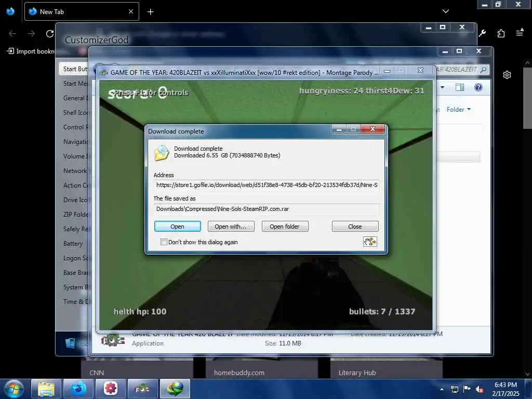Screen dimensions: 532x399
Task: Click the game window title icon
Action: [x=104, y=72]
